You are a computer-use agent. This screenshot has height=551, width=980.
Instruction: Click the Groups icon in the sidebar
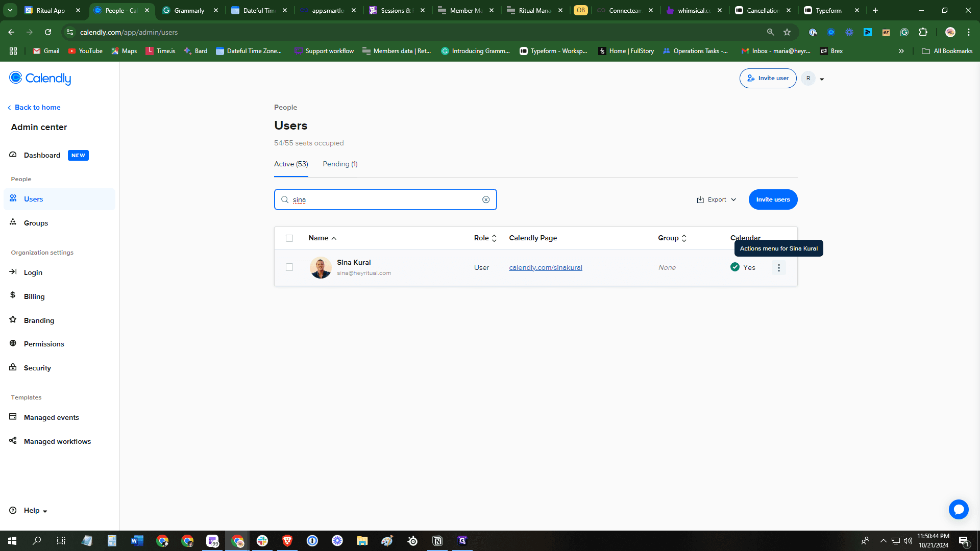[x=13, y=222]
